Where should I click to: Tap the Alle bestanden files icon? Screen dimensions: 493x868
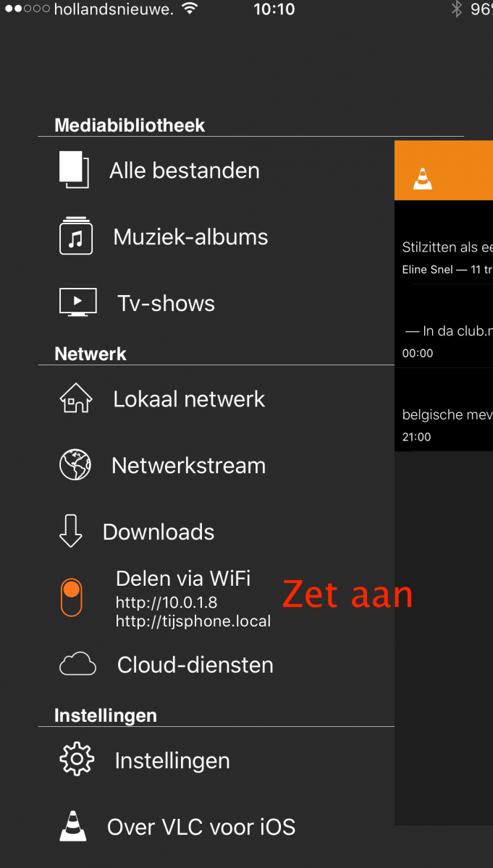pyautogui.click(x=74, y=169)
